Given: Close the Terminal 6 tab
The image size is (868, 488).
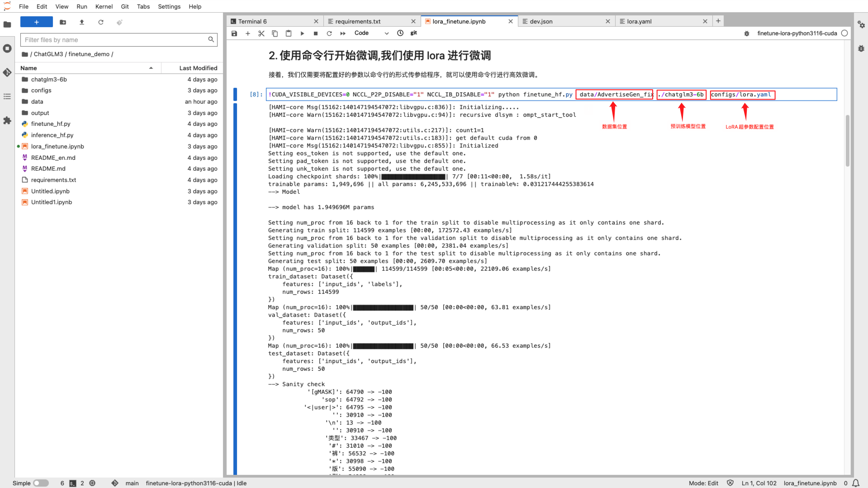Looking at the screenshot, I should (316, 21).
